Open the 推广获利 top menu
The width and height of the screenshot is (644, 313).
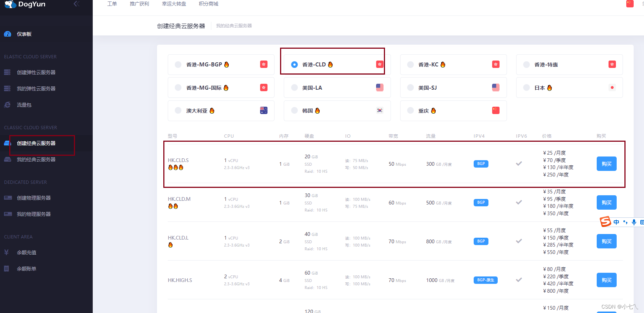[x=139, y=4]
